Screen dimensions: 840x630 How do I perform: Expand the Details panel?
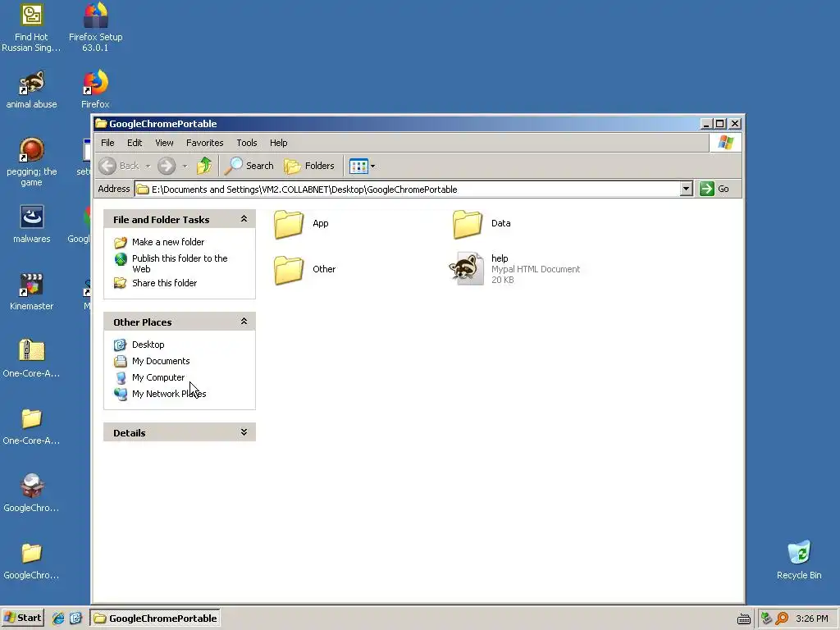tap(244, 431)
